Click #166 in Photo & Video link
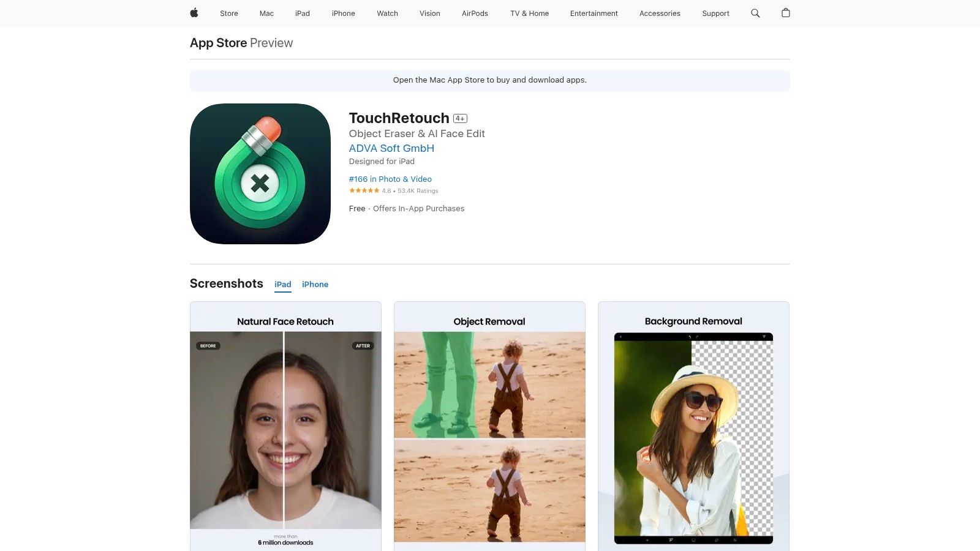This screenshot has height=551, width=980. click(390, 179)
